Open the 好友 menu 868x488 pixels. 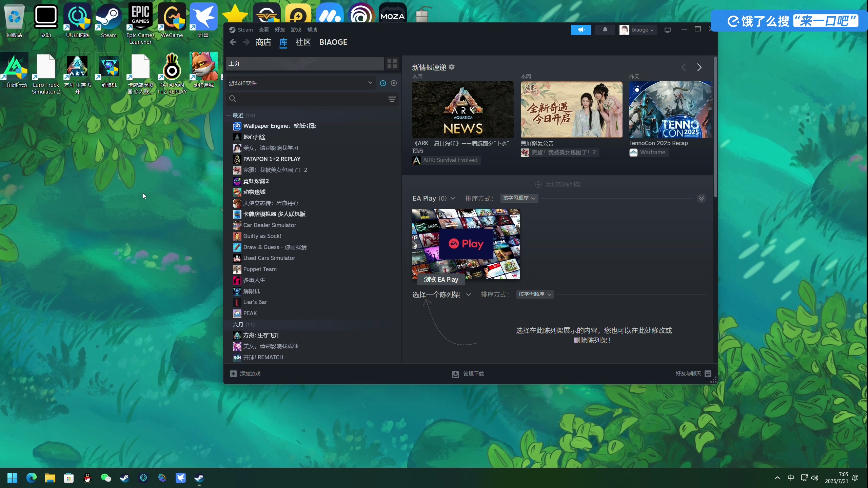(x=280, y=30)
